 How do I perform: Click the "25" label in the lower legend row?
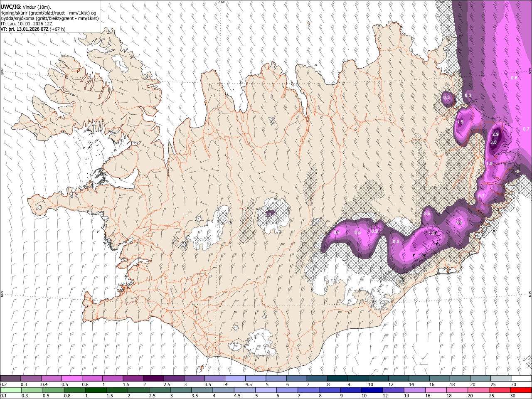click(x=493, y=396)
